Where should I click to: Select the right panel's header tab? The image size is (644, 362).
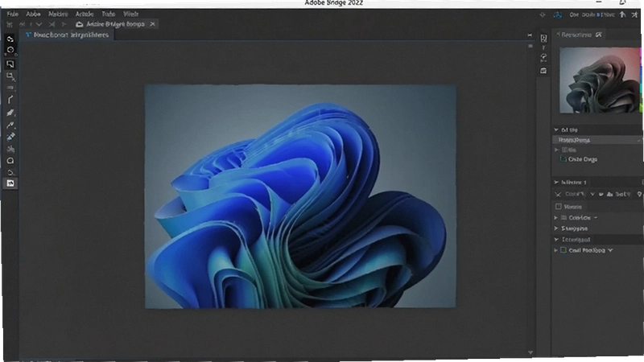coord(579,35)
